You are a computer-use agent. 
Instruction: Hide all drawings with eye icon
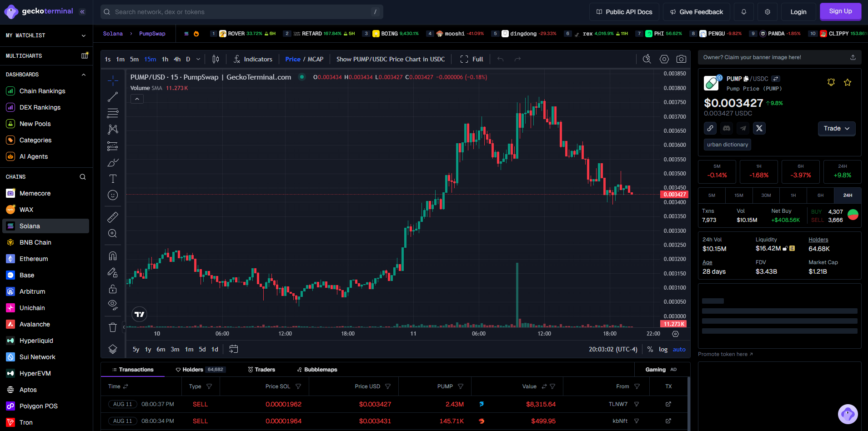(113, 304)
